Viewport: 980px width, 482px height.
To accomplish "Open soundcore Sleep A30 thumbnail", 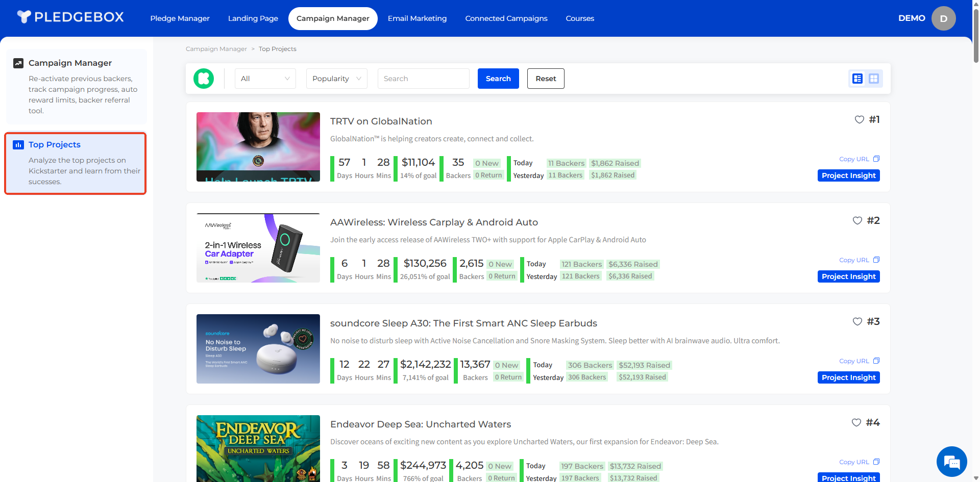I will click(x=258, y=349).
